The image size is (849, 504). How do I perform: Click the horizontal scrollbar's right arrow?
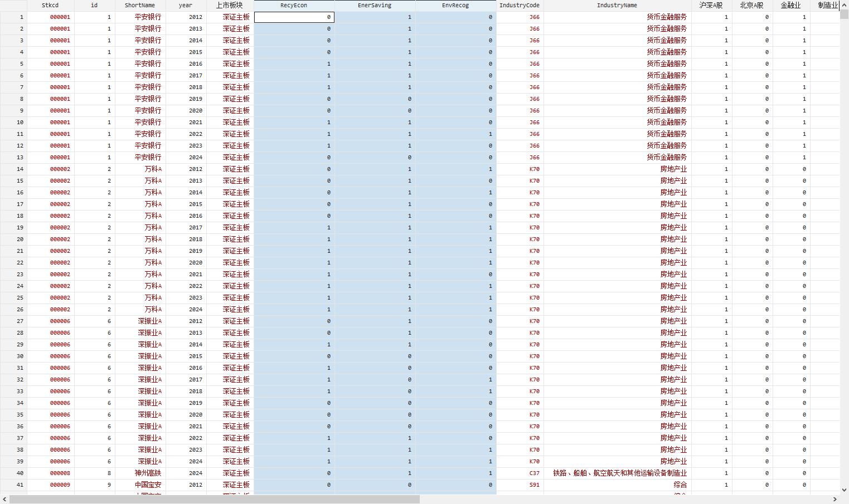click(835, 499)
